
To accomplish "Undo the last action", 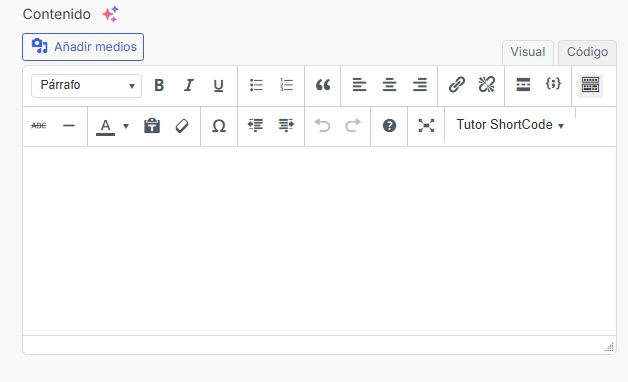I will pos(322,126).
